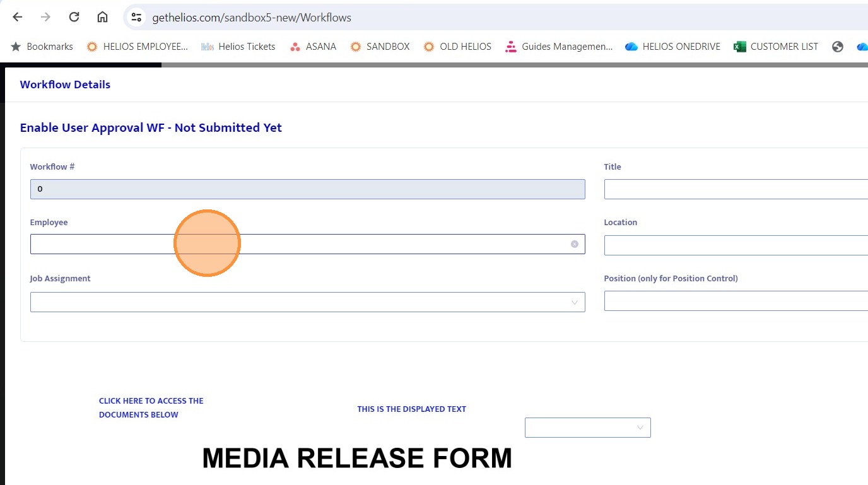The height and width of the screenshot is (485, 868).
Task: Go back using the browser back arrow
Action: (x=17, y=17)
